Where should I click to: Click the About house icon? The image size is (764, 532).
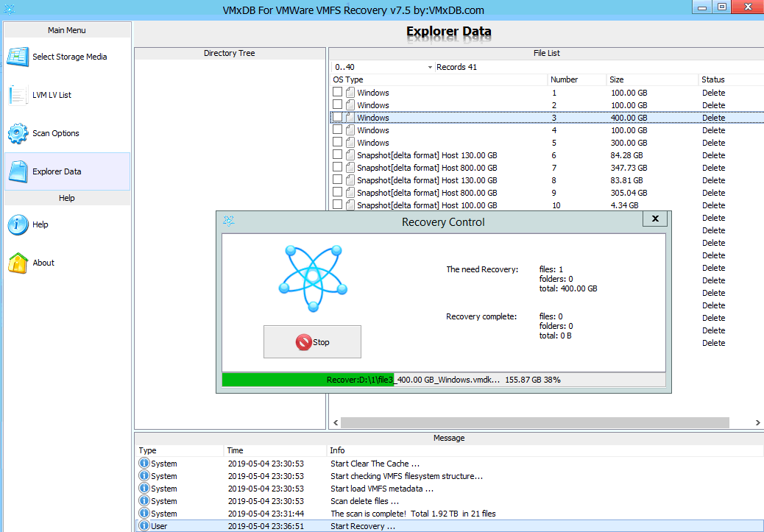coord(18,263)
